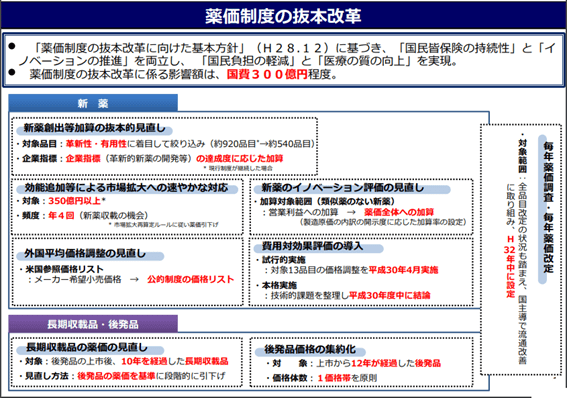Select footnote 現行制度が継続した場合
This screenshot has width=567, height=398.
coord(238,168)
